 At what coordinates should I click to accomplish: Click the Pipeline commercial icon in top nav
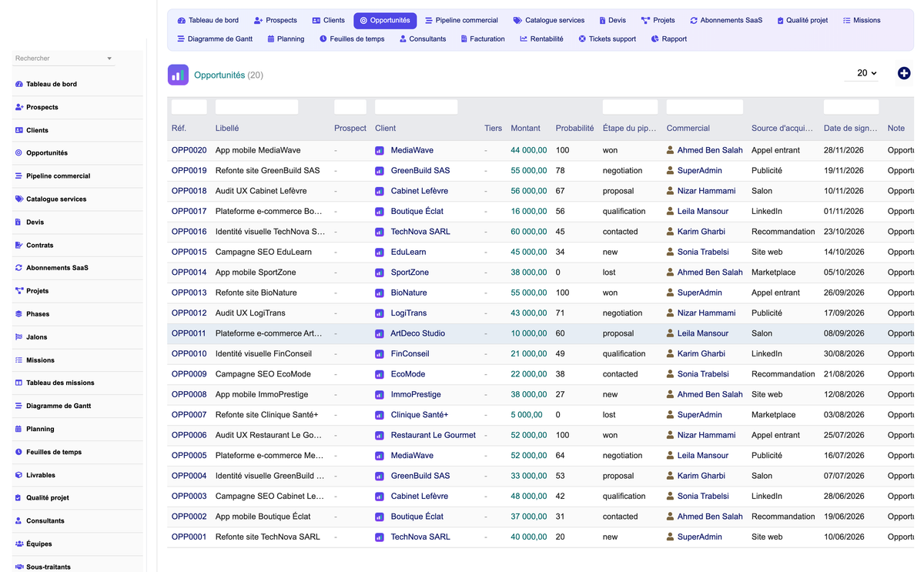tap(429, 20)
